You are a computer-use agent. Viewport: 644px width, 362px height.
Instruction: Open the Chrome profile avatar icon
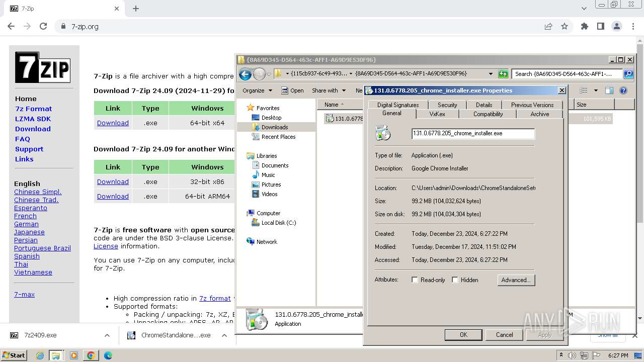click(x=617, y=27)
